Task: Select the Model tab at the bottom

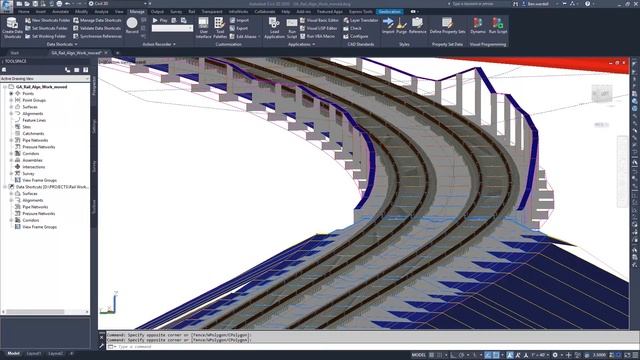Action: click(x=13, y=353)
